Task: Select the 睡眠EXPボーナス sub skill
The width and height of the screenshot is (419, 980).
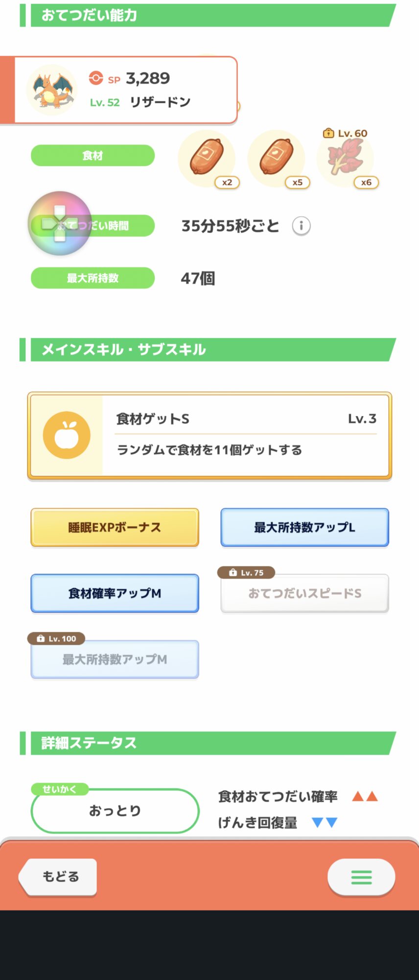Action: [115, 527]
